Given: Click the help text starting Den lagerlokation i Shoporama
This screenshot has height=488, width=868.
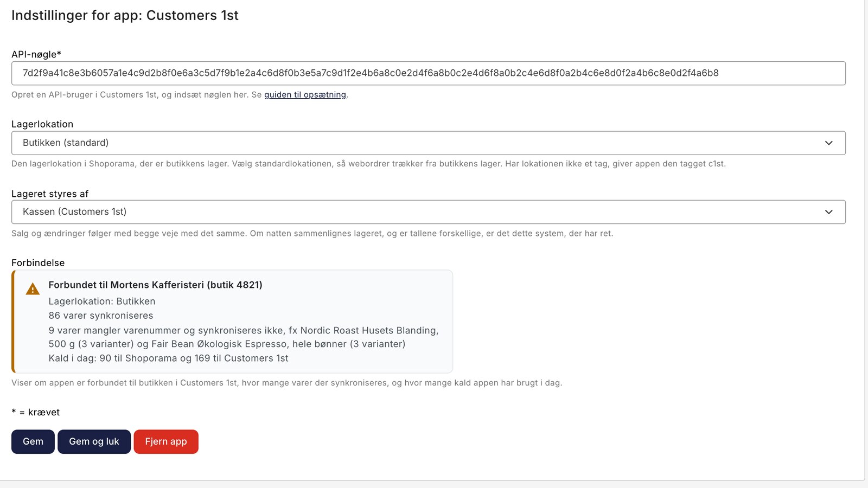Looking at the screenshot, I should coord(368,164).
